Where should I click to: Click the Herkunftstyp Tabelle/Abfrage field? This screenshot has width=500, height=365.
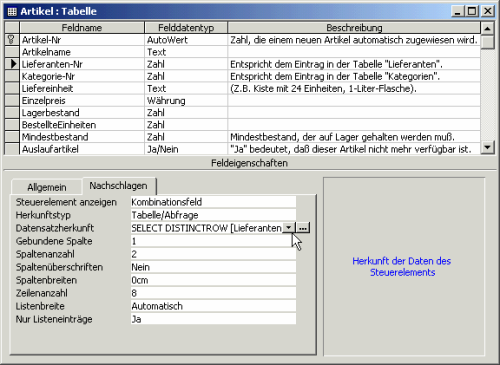213,215
